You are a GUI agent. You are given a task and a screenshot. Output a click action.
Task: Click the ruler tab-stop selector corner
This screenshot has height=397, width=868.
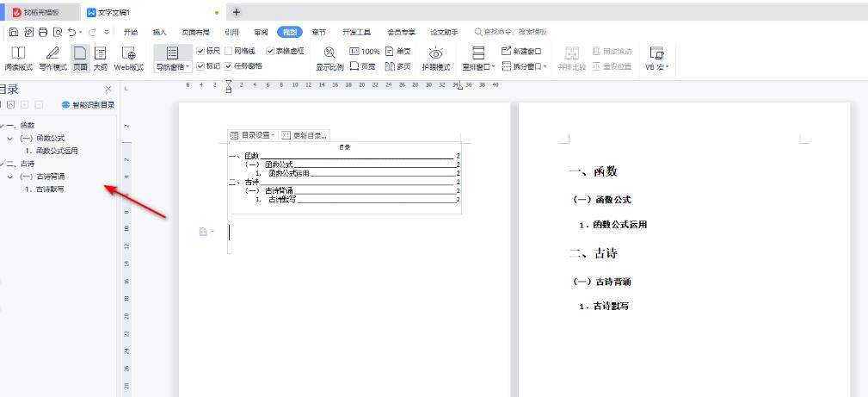[126, 89]
